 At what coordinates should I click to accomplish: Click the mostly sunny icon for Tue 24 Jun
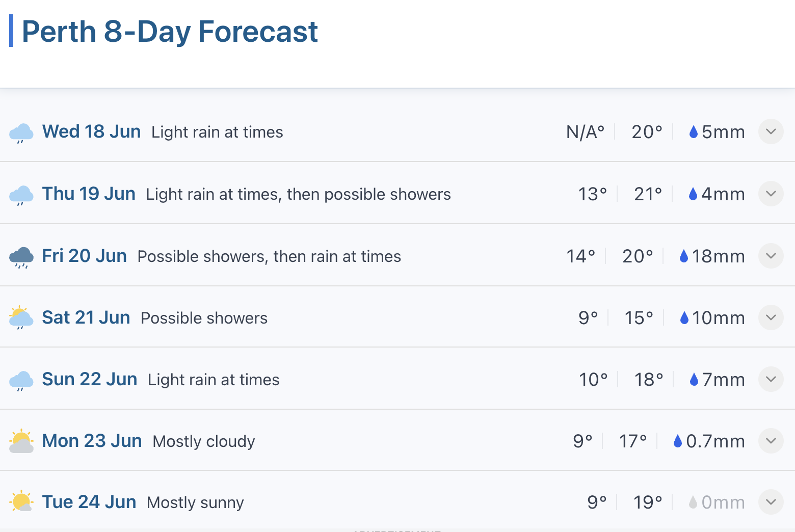[21, 501]
